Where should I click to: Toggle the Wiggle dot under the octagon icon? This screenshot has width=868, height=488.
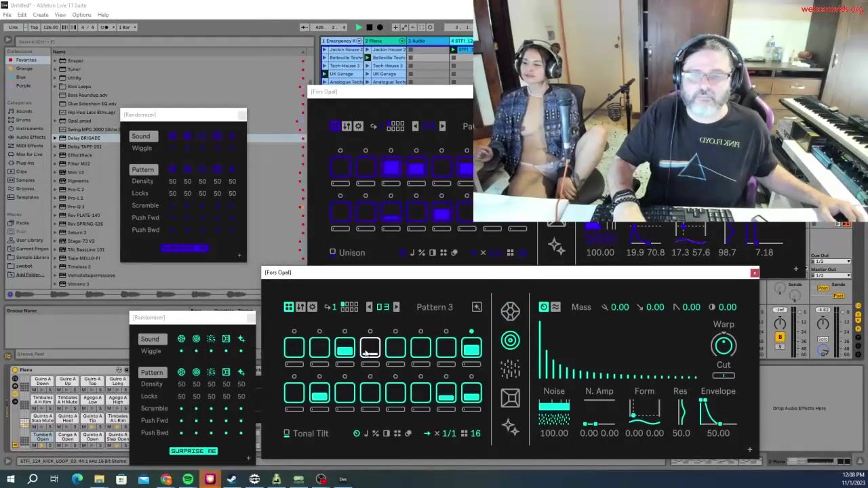181,351
